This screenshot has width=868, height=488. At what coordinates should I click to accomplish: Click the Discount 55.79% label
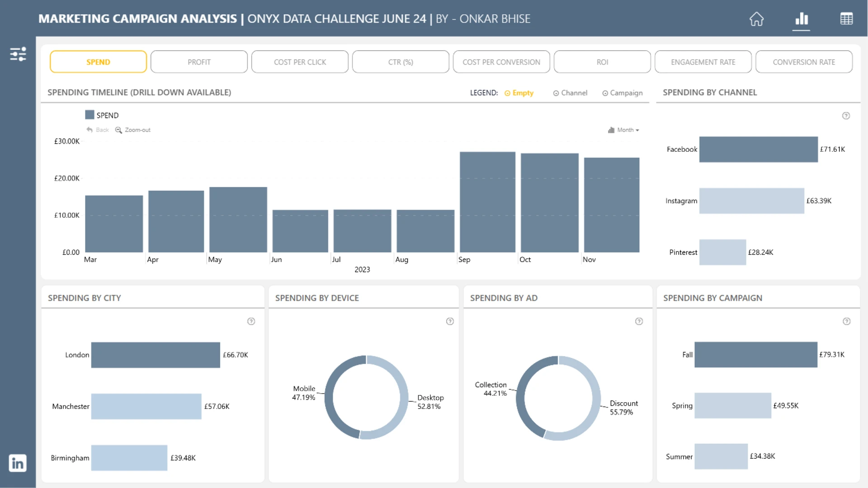(623, 408)
